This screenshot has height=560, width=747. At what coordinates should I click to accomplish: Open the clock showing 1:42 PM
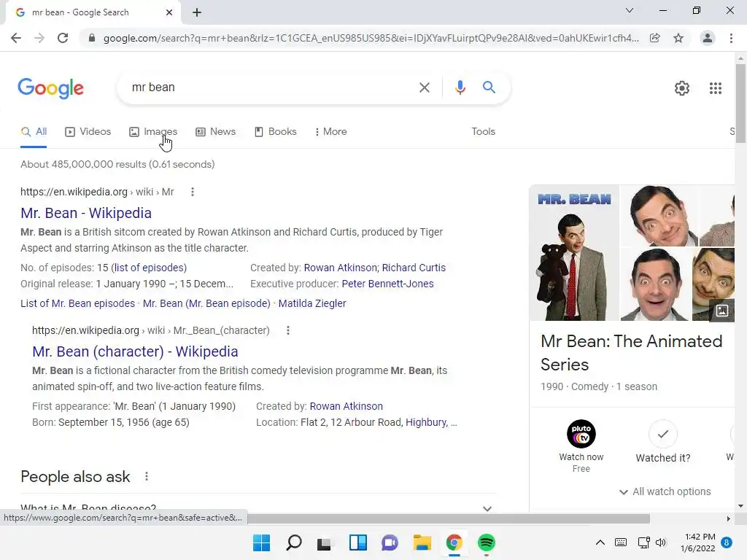[x=698, y=542]
